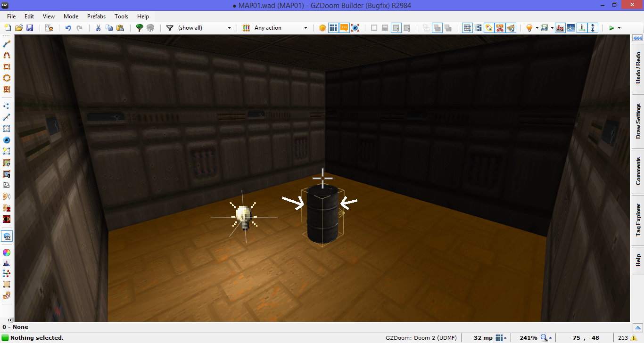Image resolution: width=644 pixels, height=343 pixels.
Task: Click the linedef colors icon next to Any action
Action: point(246,28)
